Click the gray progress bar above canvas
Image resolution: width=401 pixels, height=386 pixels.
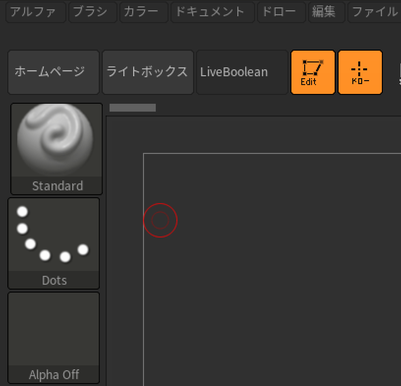tap(133, 108)
